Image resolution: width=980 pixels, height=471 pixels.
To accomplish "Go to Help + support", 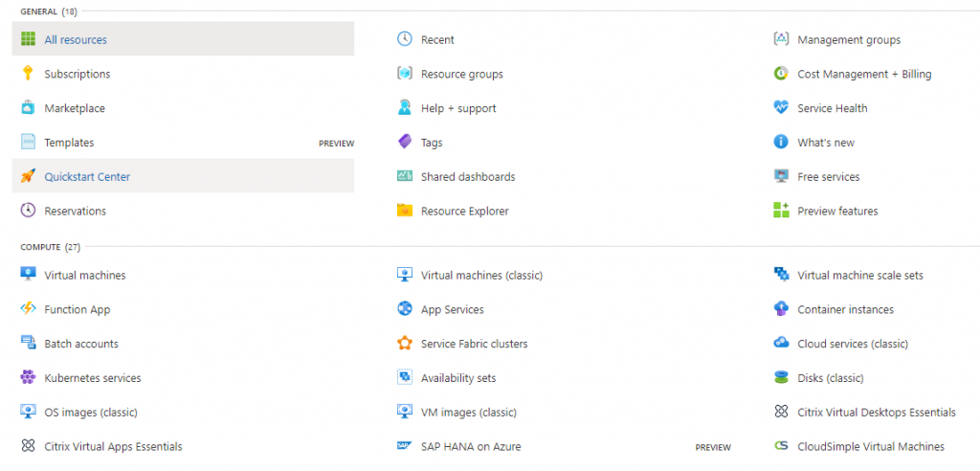I will point(458,108).
